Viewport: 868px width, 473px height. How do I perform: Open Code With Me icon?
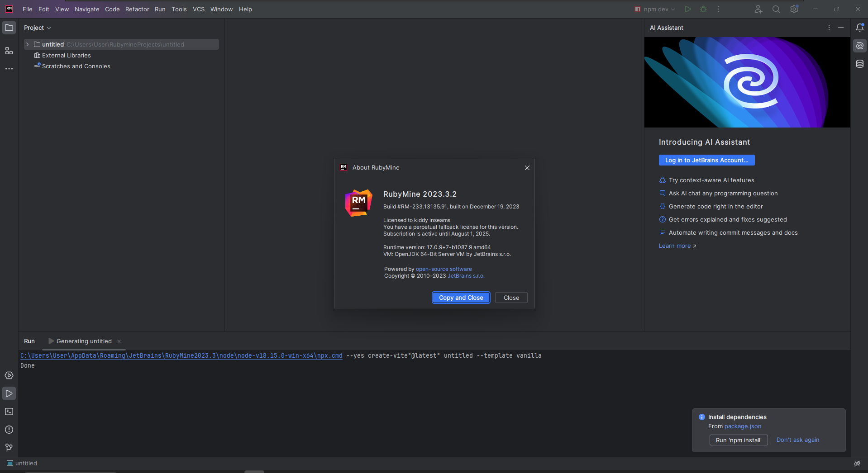[758, 9]
